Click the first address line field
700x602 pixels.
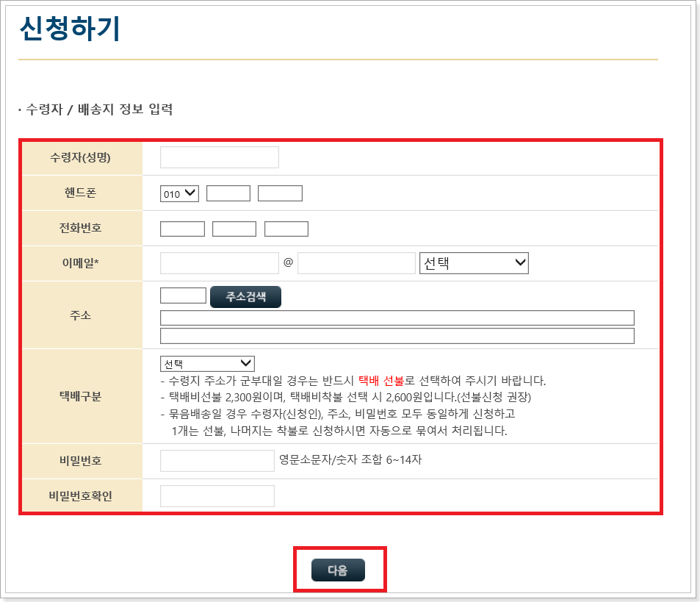click(x=397, y=318)
